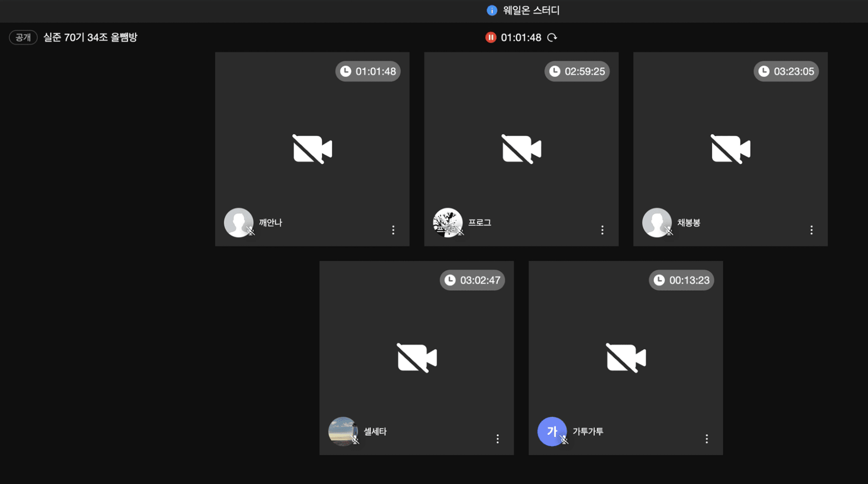Click 채봉봉's disabled camera icon

tap(731, 149)
